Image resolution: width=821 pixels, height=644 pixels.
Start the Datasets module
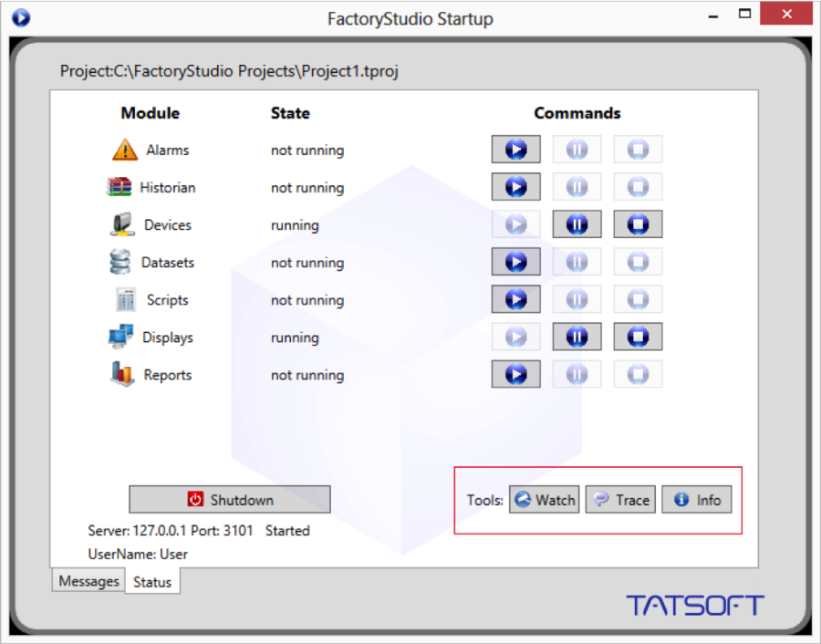click(x=515, y=263)
